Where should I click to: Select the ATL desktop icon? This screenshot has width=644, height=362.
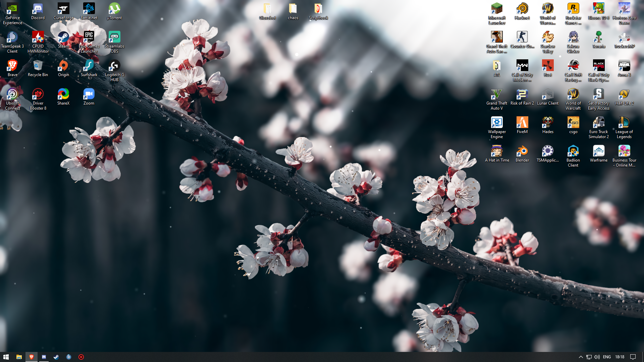coord(497,68)
